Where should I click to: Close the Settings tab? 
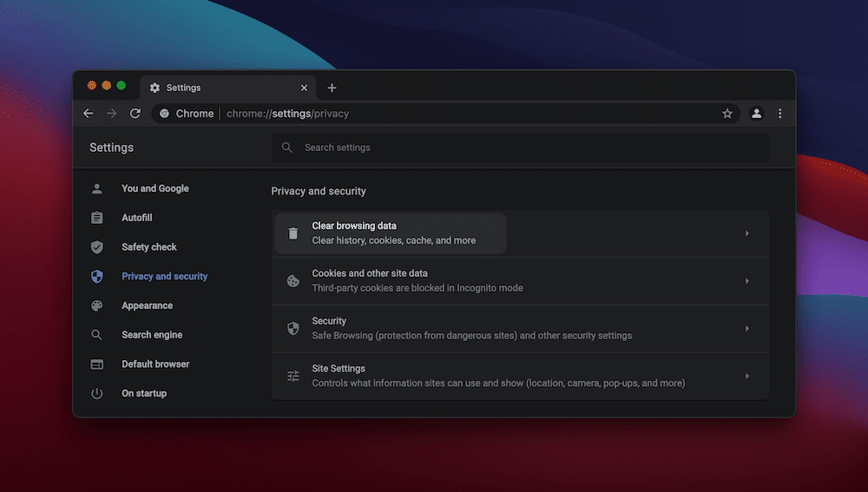coord(304,88)
